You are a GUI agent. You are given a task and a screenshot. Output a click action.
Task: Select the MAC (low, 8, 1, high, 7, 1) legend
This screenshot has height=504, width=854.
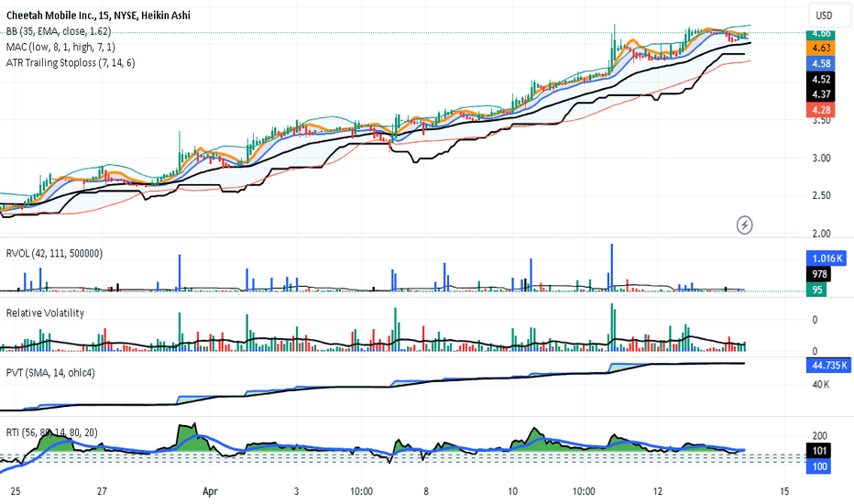point(60,47)
